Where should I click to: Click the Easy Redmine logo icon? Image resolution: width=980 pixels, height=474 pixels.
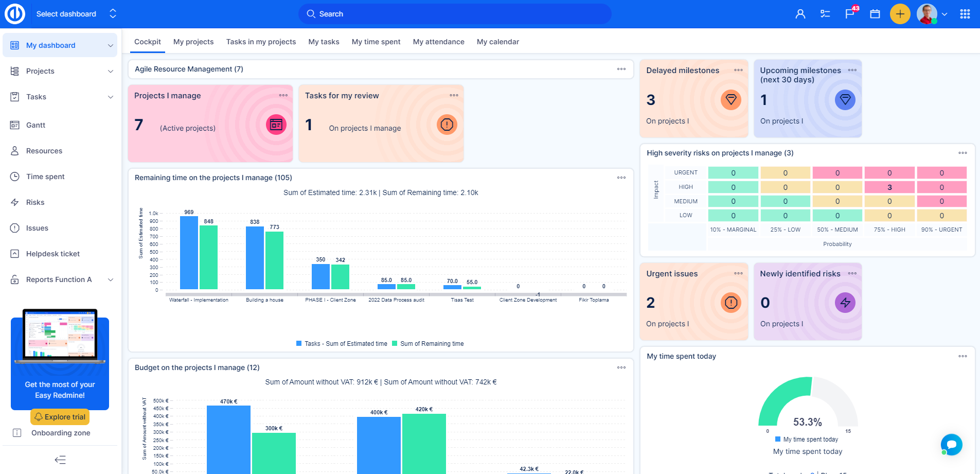coord(15,14)
